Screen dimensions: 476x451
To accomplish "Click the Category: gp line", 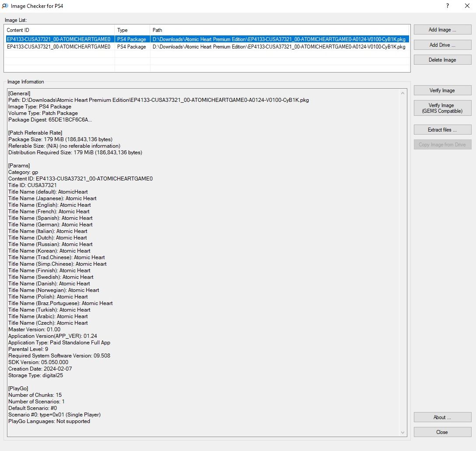I will point(23,172).
